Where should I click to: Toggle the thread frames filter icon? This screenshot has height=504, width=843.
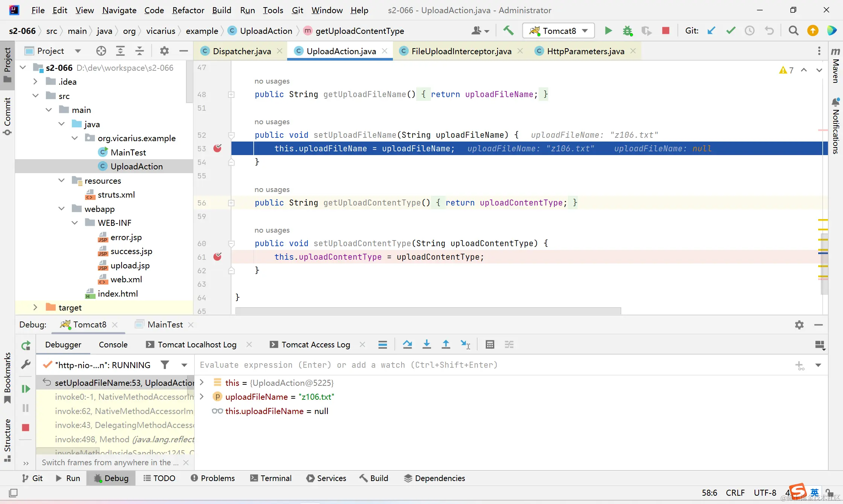[x=165, y=365]
